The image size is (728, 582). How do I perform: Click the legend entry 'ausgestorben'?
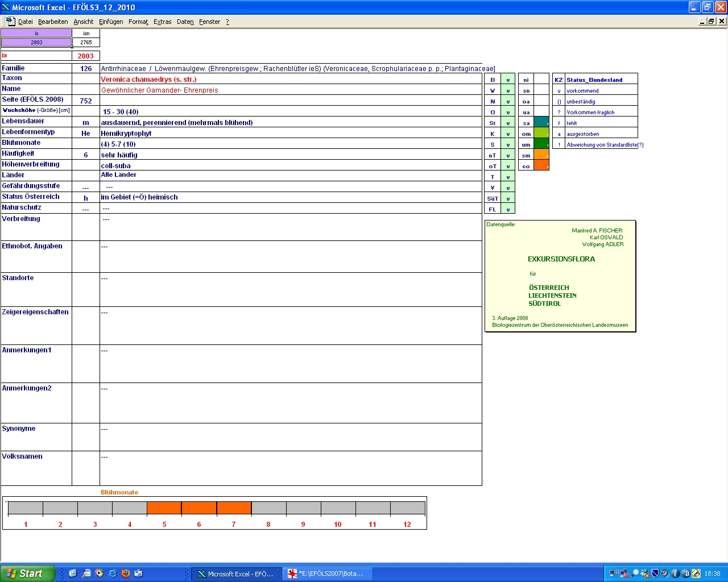point(583,134)
